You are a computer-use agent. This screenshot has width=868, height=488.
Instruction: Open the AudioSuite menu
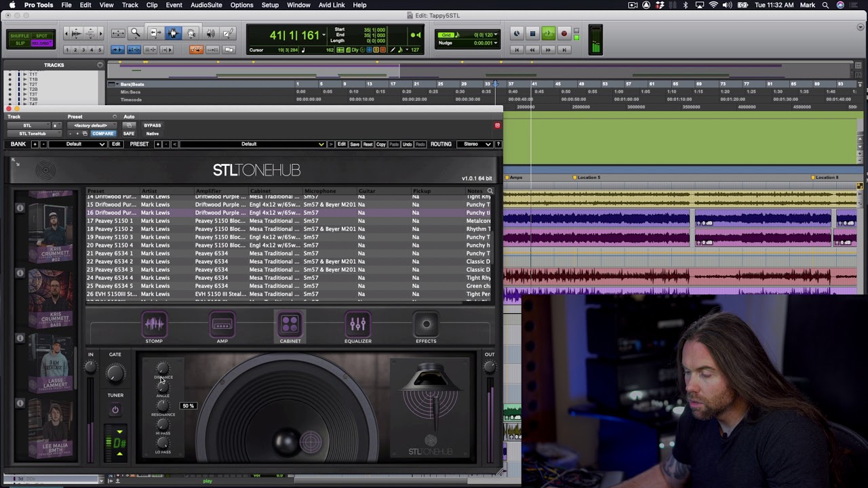coord(206,5)
